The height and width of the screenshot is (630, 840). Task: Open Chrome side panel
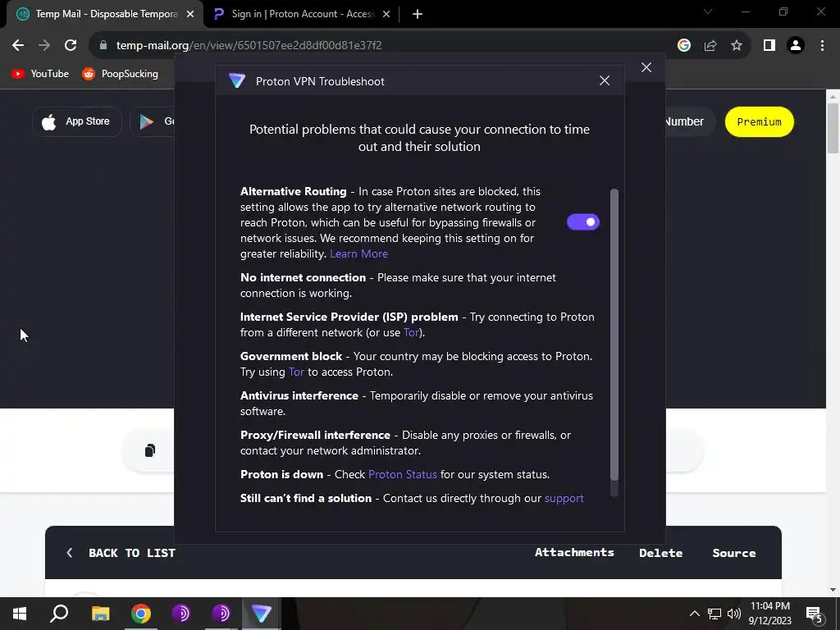pos(769,46)
